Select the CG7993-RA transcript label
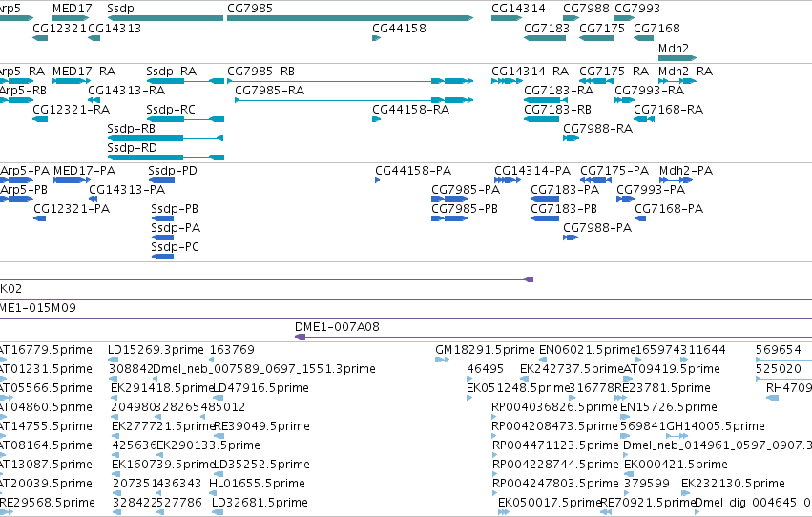Viewport: 812px width, 517px height. pos(650,90)
